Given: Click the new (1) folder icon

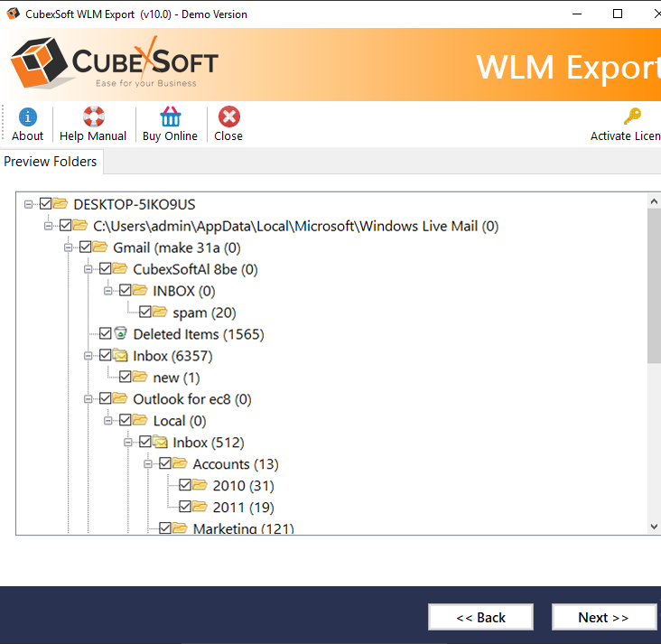Looking at the screenshot, I should [140, 377].
